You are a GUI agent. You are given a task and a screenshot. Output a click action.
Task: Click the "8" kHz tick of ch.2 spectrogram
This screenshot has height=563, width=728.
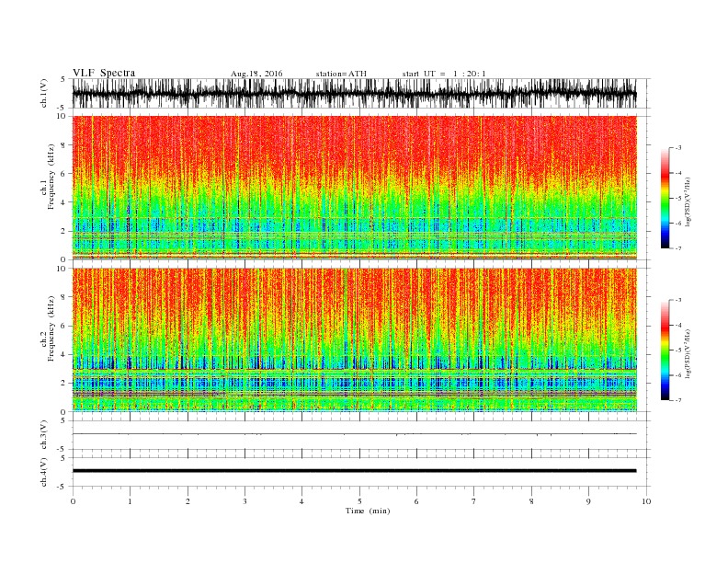64,297
